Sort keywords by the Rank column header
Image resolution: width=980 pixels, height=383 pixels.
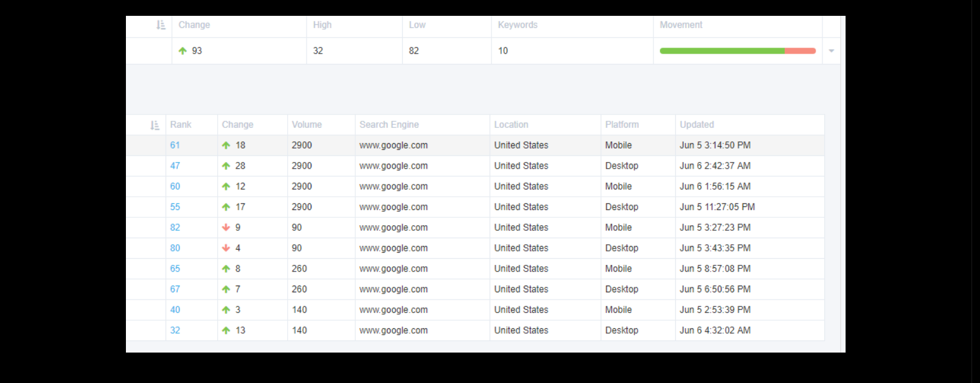(x=181, y=125)
